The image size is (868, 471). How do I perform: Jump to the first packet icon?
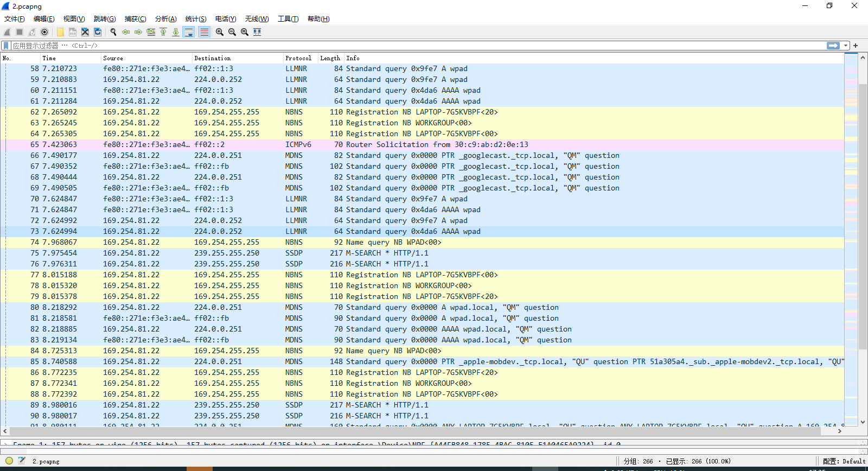tap(163, 32)
